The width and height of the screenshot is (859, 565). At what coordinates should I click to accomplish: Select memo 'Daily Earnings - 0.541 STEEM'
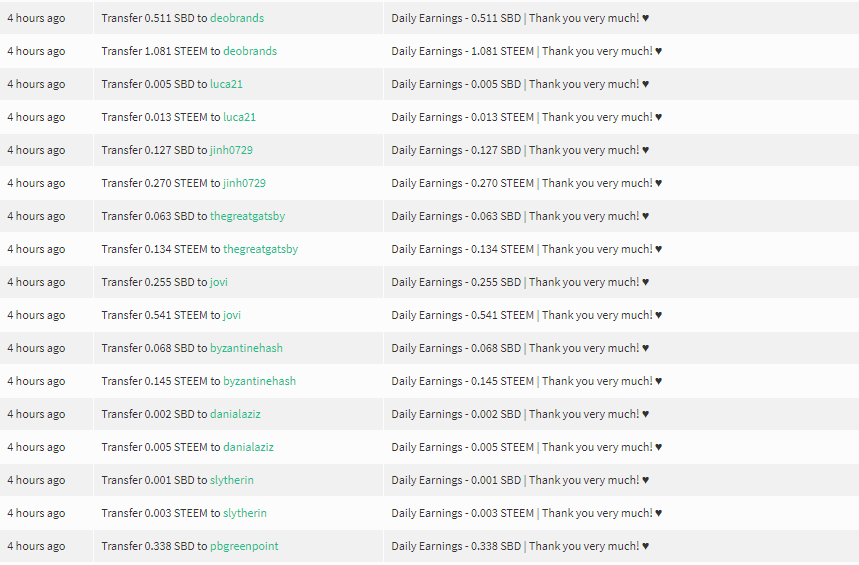point(462,315)
